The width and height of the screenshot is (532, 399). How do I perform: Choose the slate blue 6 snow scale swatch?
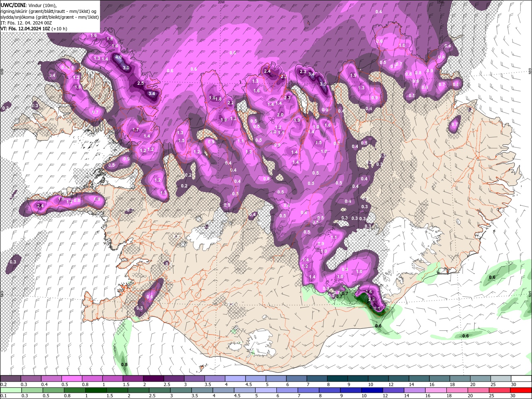tap(296, 379)
